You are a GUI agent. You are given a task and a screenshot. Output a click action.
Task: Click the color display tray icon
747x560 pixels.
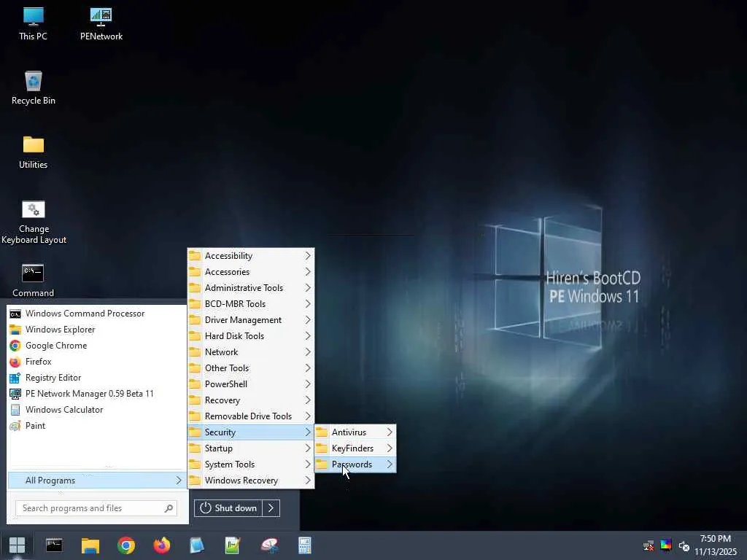pos(666,545)
